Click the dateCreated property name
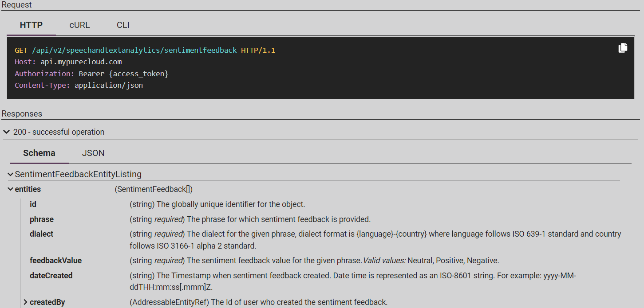The width and height of the screenshot is (644, 308). (51, 276)
